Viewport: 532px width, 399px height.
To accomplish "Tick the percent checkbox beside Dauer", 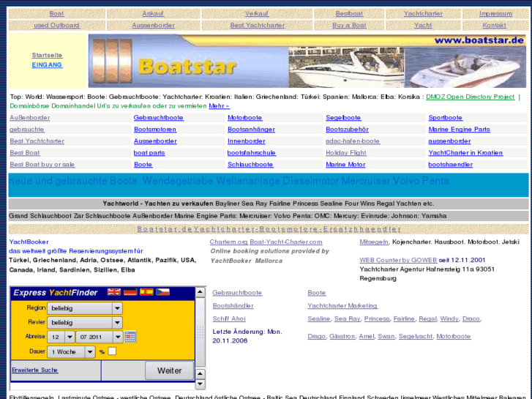I will coord(112,351).
